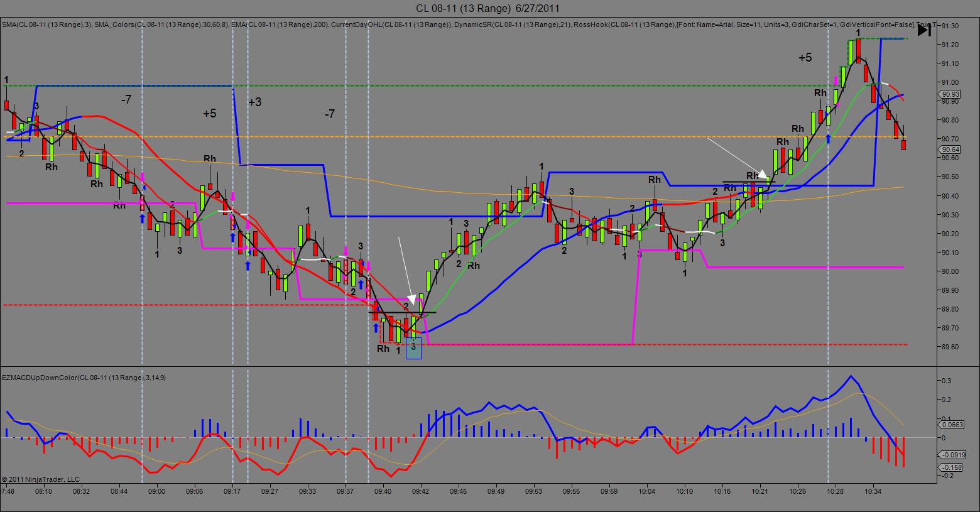980x512 pixels.
Task: Click the 08:10 time axis label
Action: (44, 491)
